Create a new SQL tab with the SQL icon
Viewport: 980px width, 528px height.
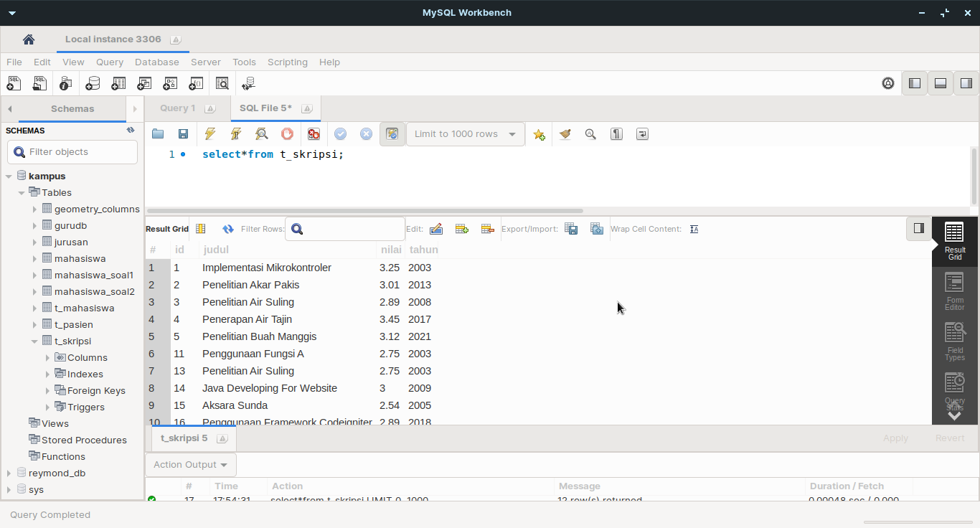click(14, 84)
